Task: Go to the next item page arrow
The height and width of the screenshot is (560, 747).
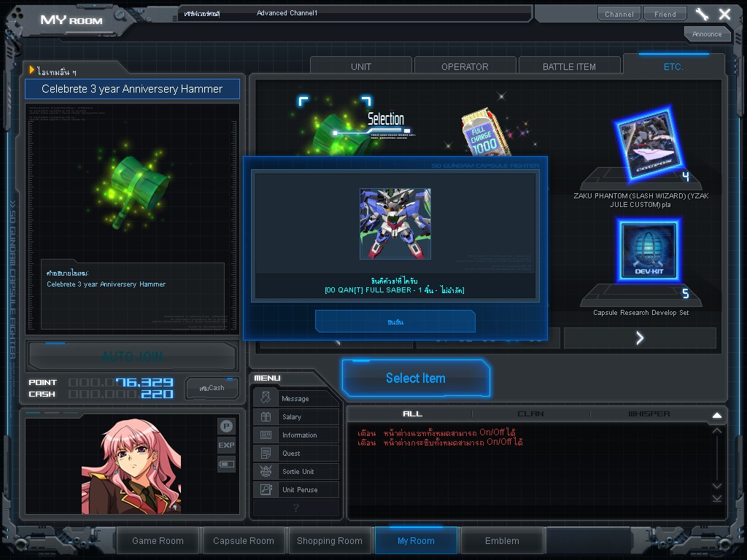Action: (x=640, y=338)
